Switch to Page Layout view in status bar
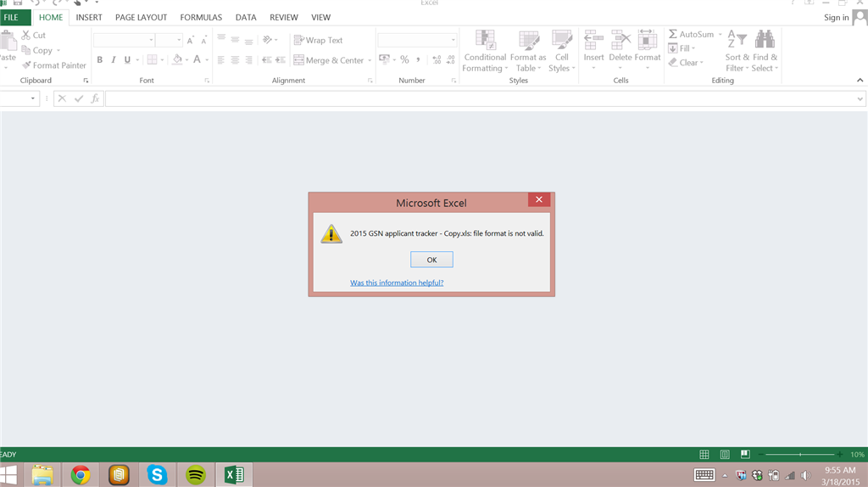 (x=725, y=454)
